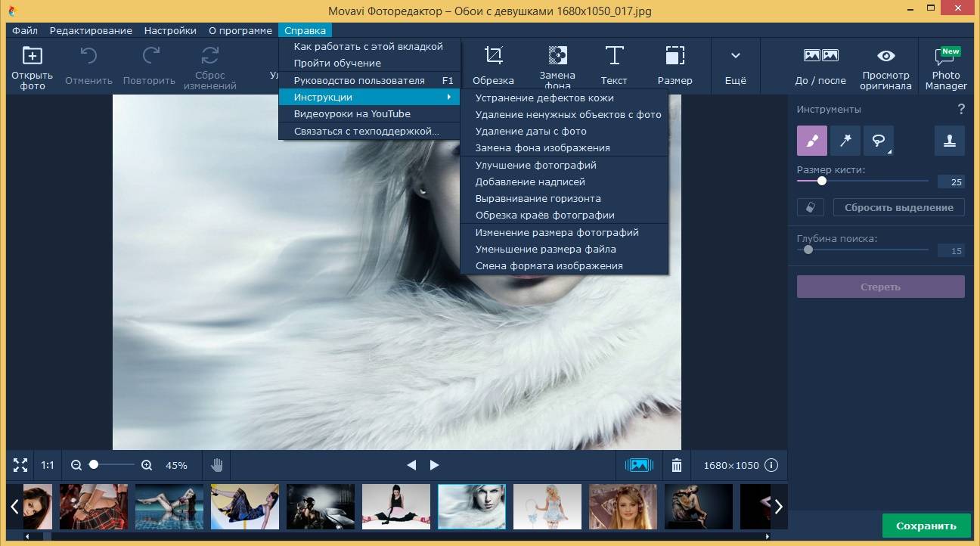Select 'Замена фона изображения'
Screen dimensions: 980x546
pyautogui.click(x=564, y=147)
